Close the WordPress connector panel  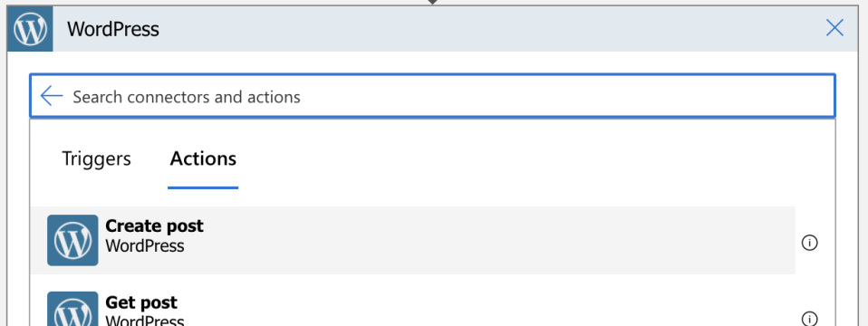click(834, 28)
